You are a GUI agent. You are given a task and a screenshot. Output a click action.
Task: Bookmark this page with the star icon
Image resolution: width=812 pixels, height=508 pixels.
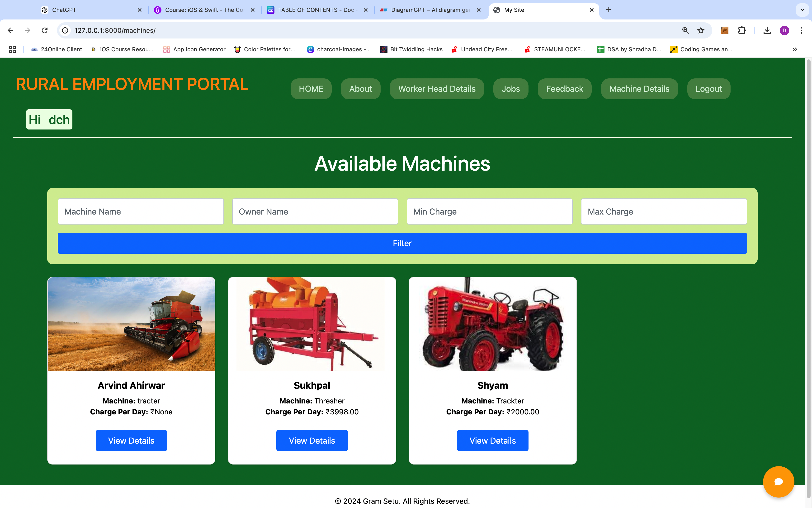[x=701, y=31]
